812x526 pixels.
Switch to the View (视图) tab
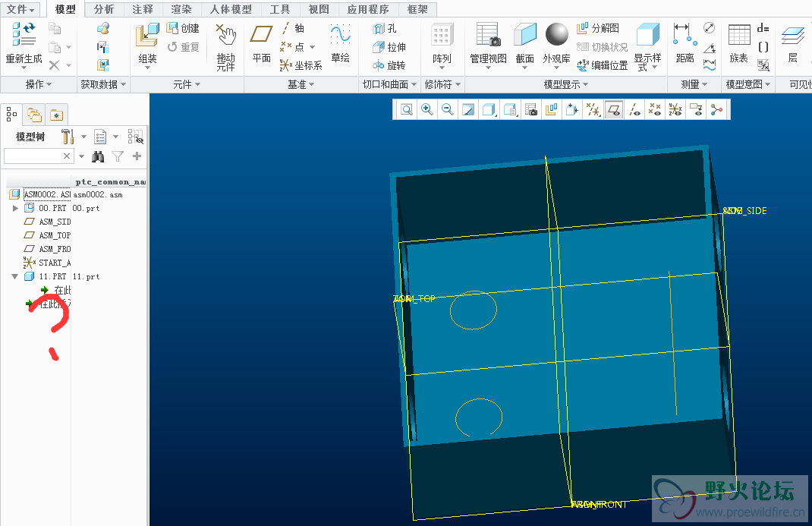click(x=319, y=9)
